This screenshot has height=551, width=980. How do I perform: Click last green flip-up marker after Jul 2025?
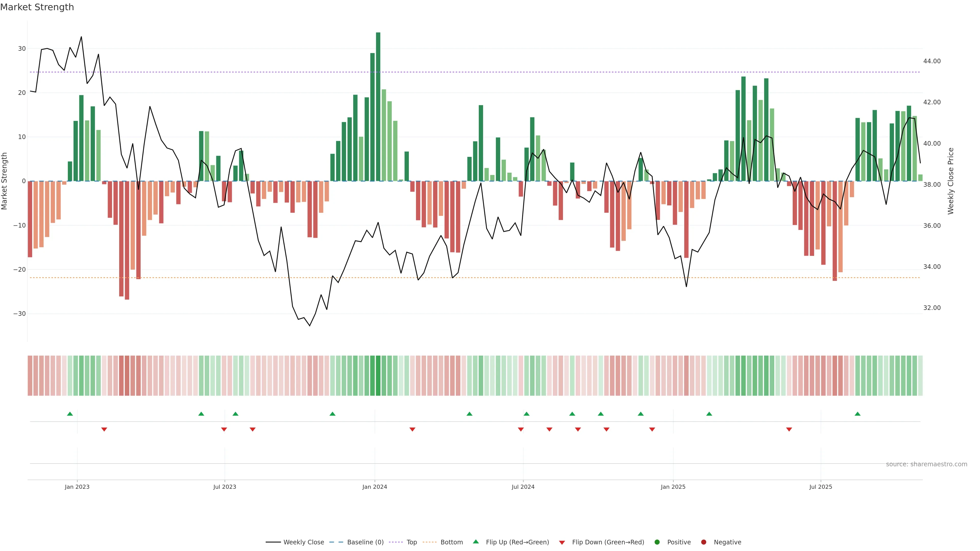(x=857, y=414)
